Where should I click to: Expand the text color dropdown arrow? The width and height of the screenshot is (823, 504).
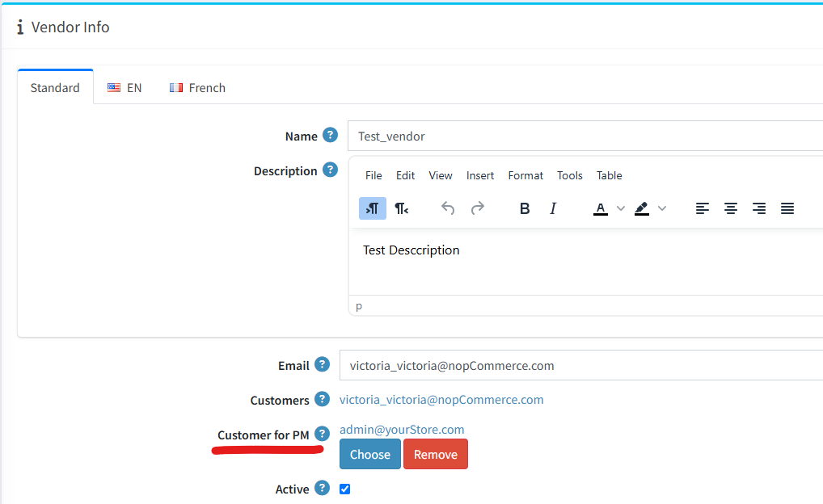(x=621, y=208)
